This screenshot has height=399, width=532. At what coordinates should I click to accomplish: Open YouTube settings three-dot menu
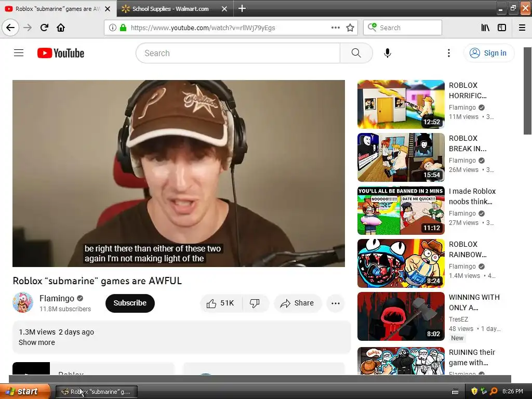pos(449,53)
